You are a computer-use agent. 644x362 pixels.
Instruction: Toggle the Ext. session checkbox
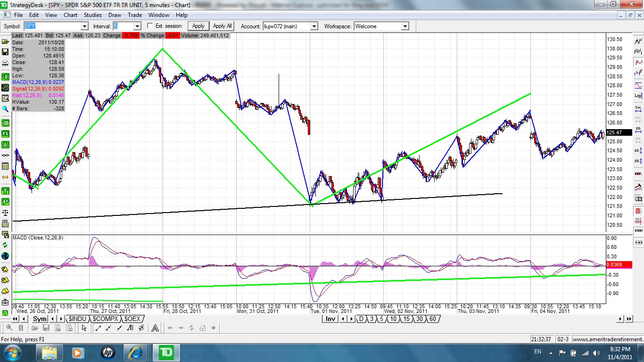point(150,26)
